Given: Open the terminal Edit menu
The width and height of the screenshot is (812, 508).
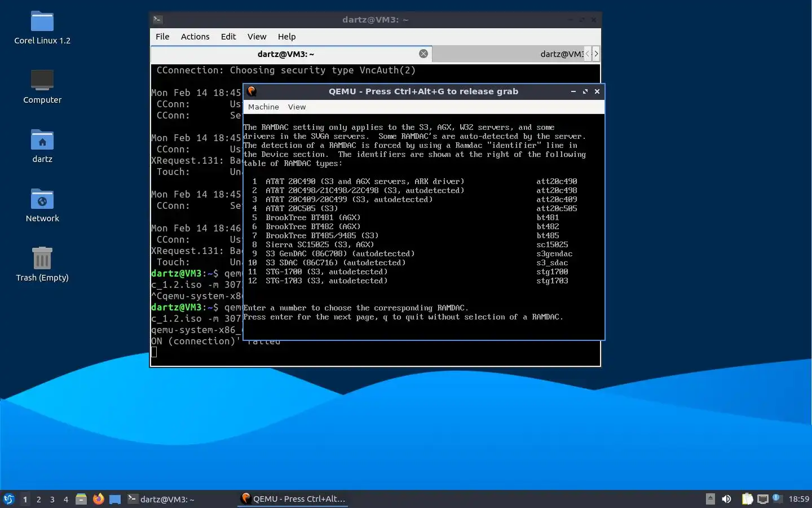Looking at the screenshot, I should [x=228, y=37].
